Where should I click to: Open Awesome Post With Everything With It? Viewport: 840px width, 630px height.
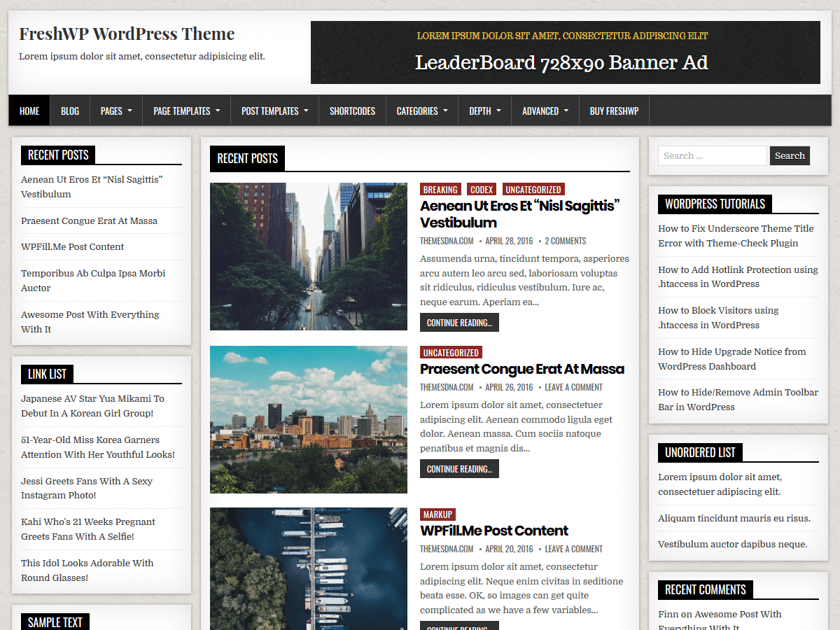click(x=90, y=322)
